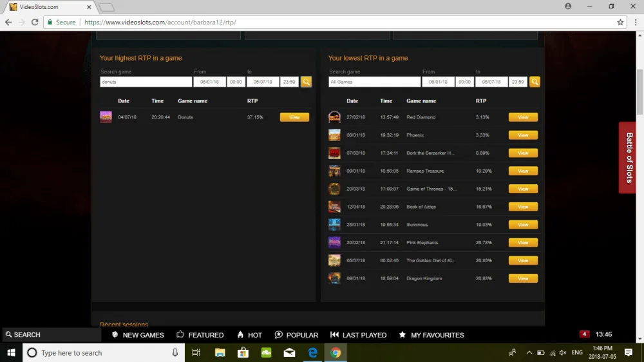Click the address bar URL
This screenshot has width=644, height=362.
(x=160, y=22)
